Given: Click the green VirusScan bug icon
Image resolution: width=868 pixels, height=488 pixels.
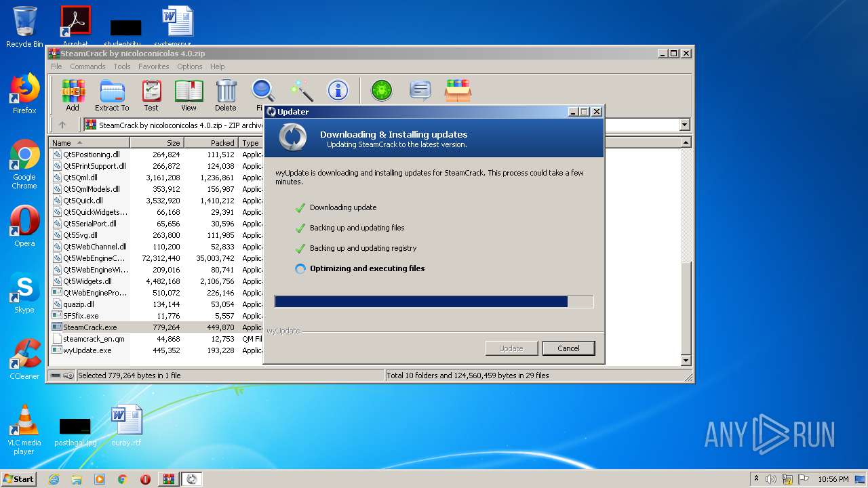Looking at the screenshot, I should click(x=382, y=90).
